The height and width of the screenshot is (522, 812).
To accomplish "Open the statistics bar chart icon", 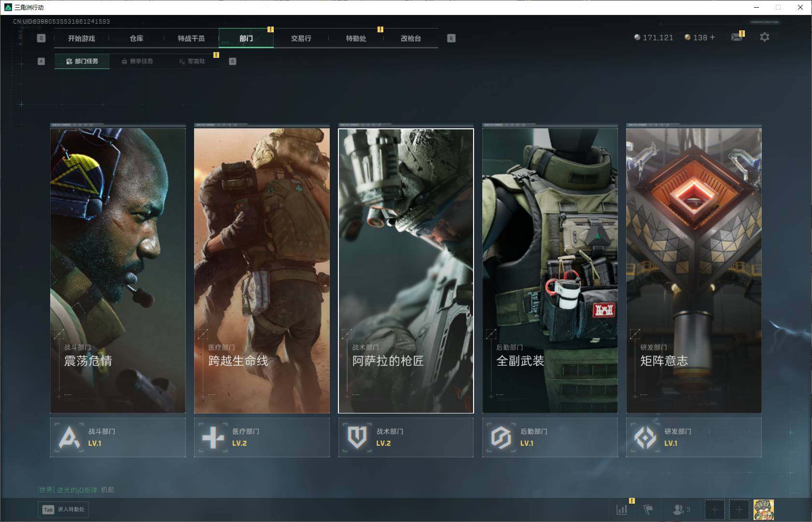I will [622, 509].
